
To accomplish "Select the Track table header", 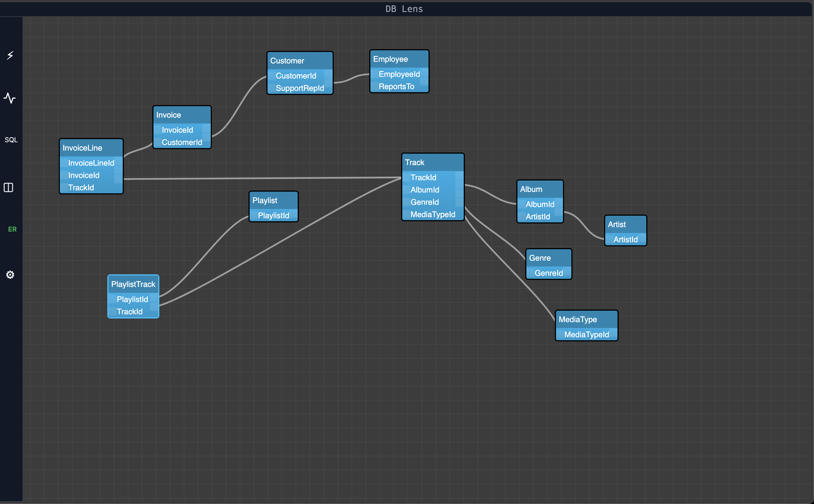I will (432, 162).
